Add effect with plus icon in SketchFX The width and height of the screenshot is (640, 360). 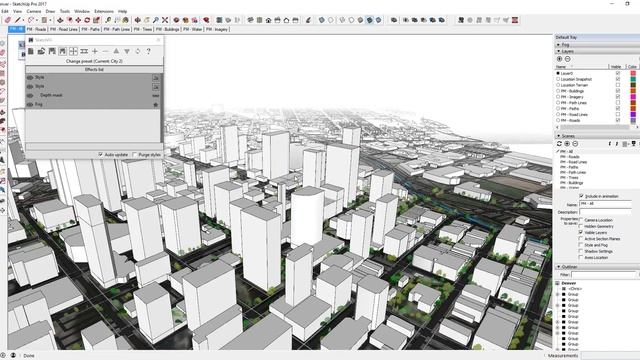[95, 51]
